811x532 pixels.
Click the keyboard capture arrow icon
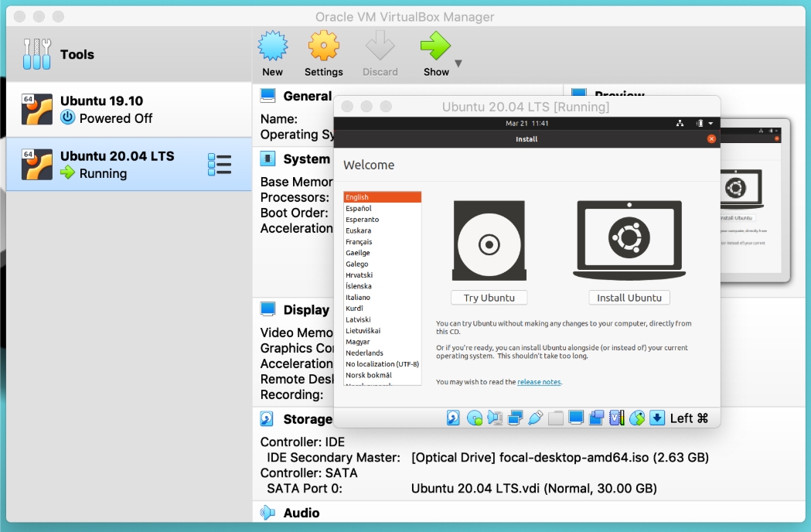657,418
